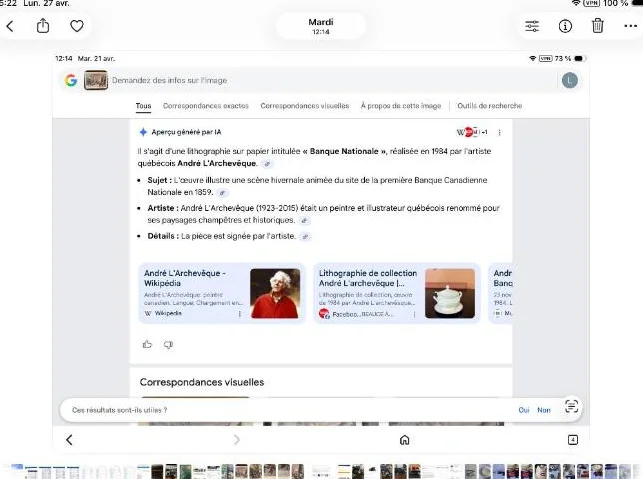Favorite the photo with the heart icon
This screenshot has height=479, width=643.
tap(77, 26)
